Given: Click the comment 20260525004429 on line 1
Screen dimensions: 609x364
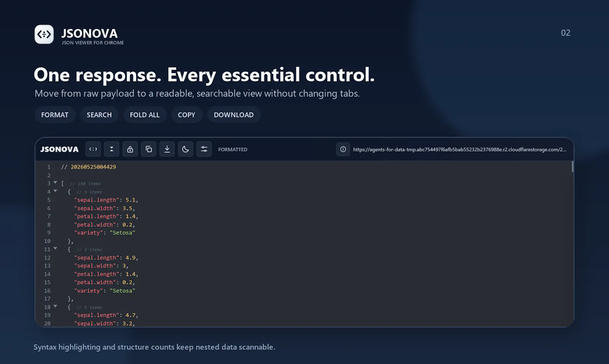Looking at the screenshot, I should [88, 167].
